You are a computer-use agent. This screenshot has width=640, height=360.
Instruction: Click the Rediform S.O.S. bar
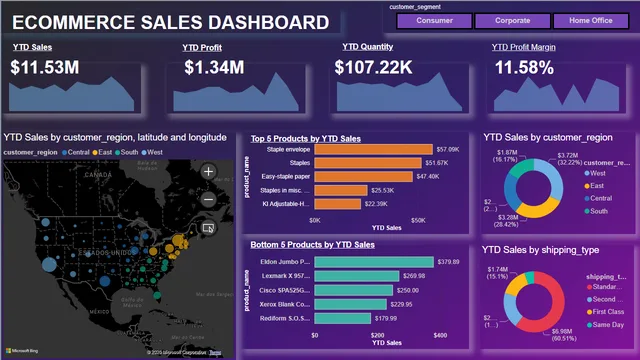point(342,318)
